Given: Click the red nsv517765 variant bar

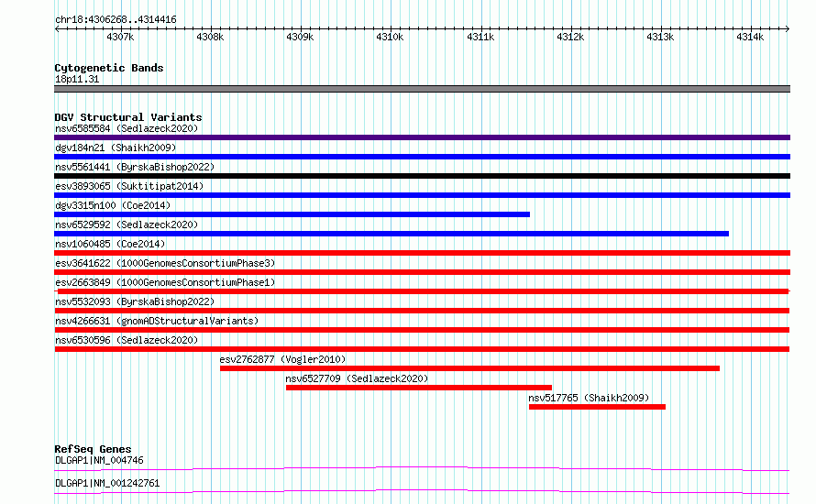Looking at the screenshot, I should (x=597, y=407).
